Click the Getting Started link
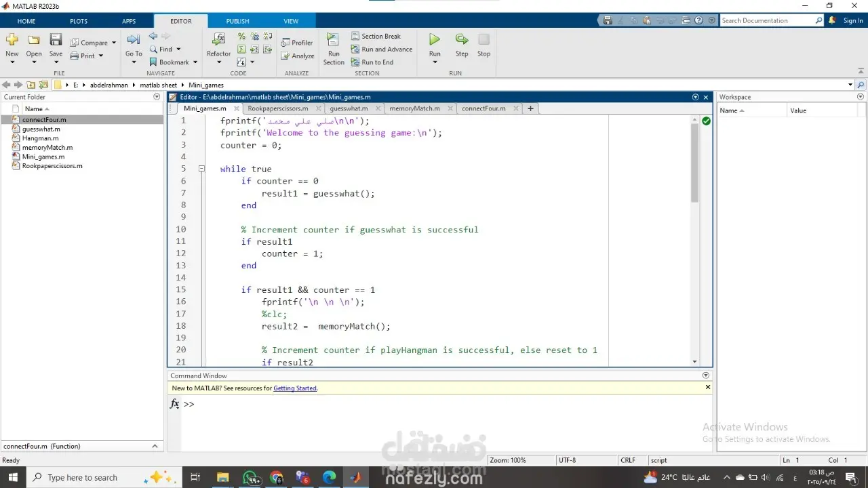 pyautogui.click(x=295, y=388)
